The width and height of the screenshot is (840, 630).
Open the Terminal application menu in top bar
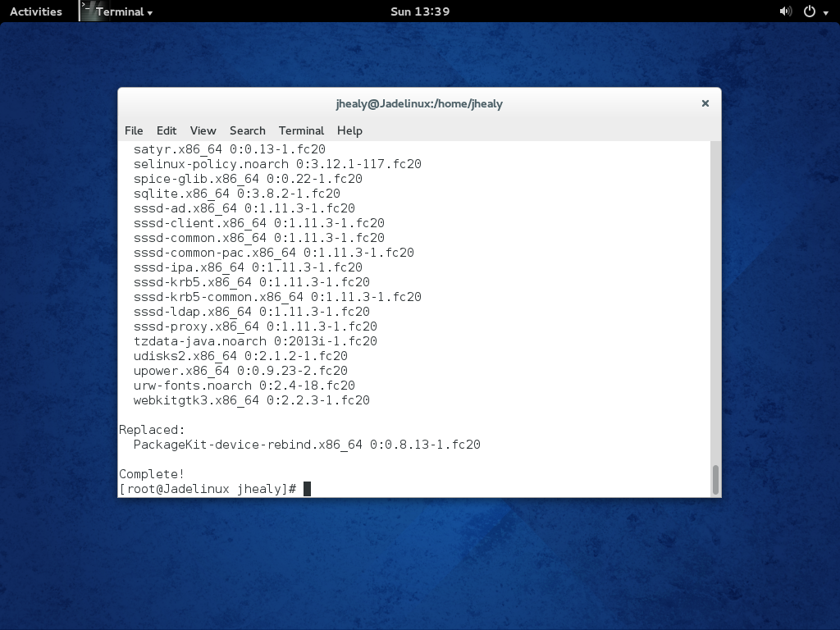pyautogui.click(x=124, y=11)
